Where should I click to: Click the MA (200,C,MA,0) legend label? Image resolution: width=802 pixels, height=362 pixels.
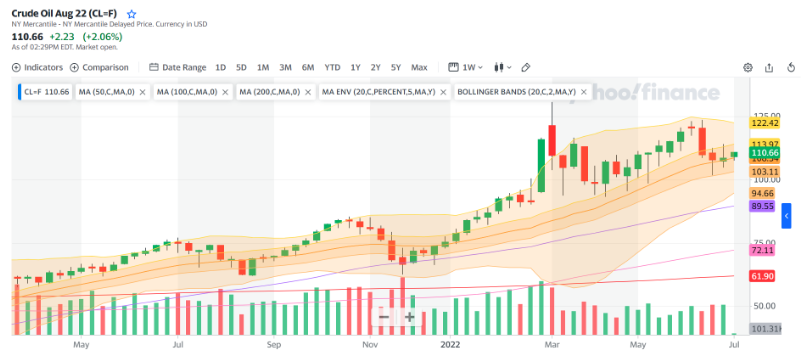(270, 92)
